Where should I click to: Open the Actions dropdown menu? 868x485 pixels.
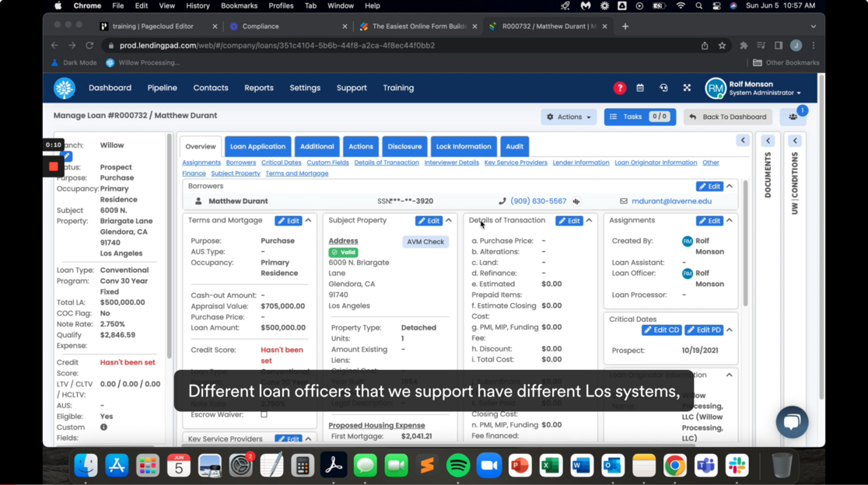tap(569, 117)
